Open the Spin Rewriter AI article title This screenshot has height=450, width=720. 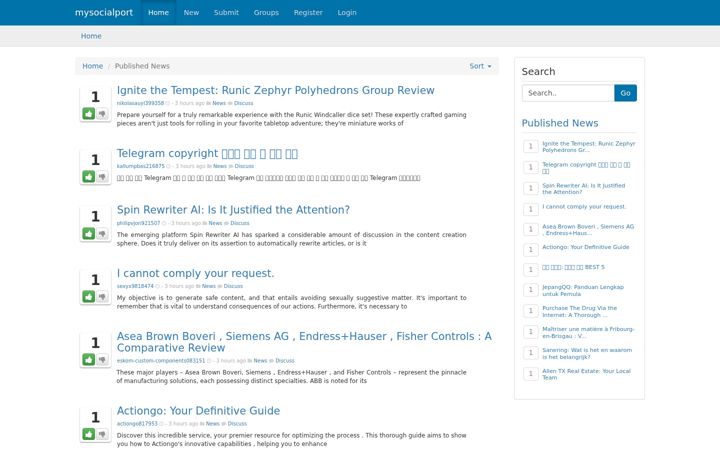click(x=233, y=210)
